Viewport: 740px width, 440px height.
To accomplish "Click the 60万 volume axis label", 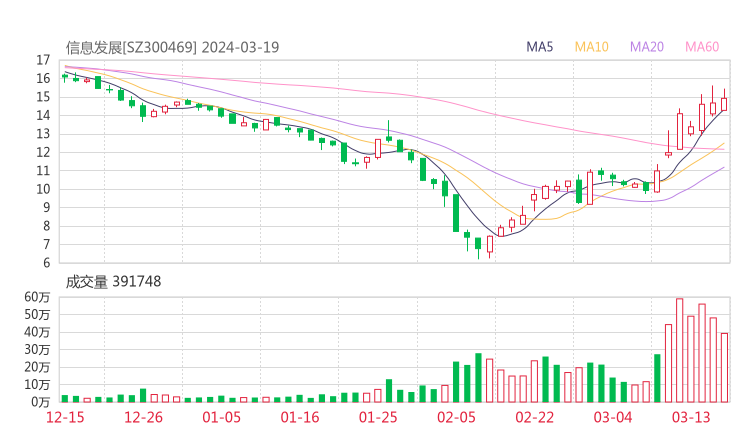I will coord(37,297).
